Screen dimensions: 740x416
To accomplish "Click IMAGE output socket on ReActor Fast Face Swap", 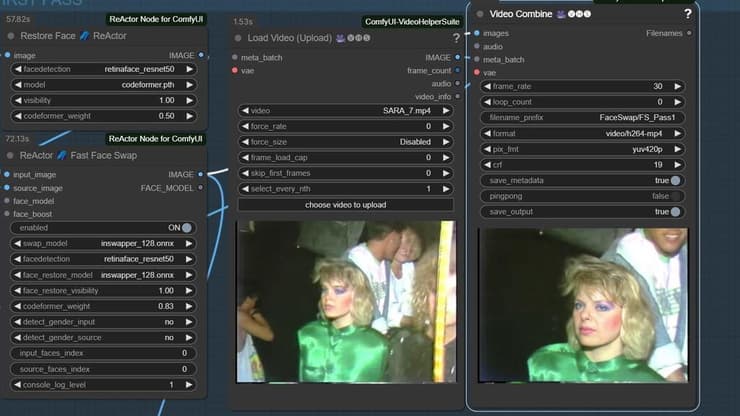I will 201,174.
